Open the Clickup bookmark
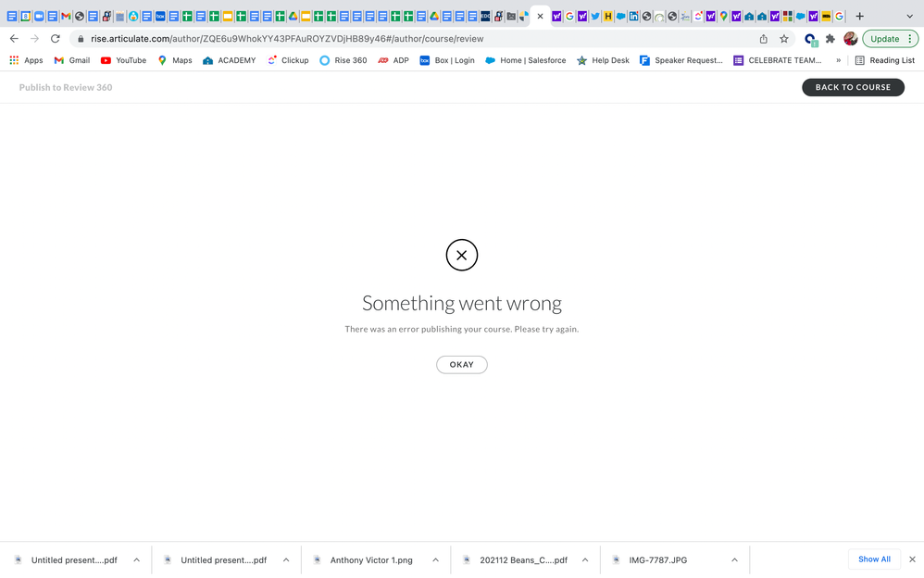Viewport: 924px width, 578px height. click(x=288, y=60)
